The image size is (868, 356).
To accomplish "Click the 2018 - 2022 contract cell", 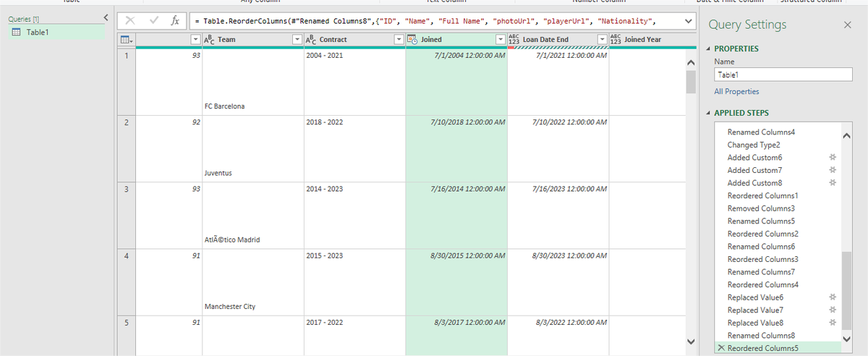I will pyautogui.click(x=354, y=149).
